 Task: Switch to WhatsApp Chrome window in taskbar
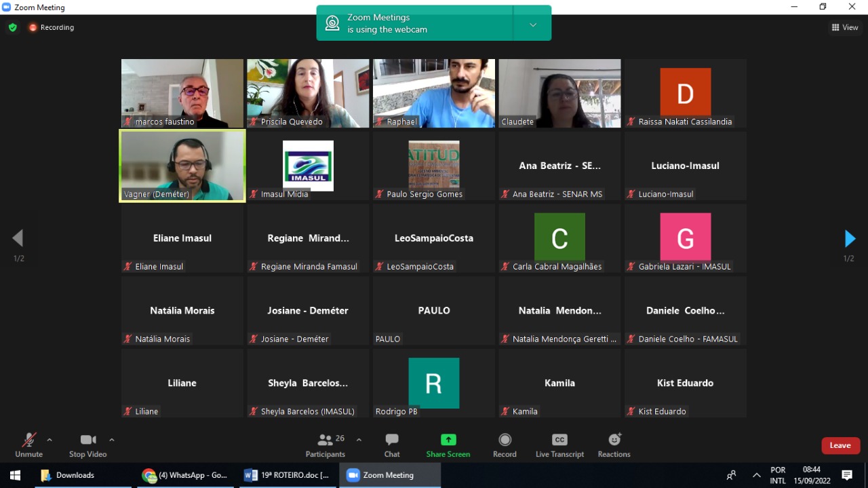pyautogui.click(x=185, y=475)
